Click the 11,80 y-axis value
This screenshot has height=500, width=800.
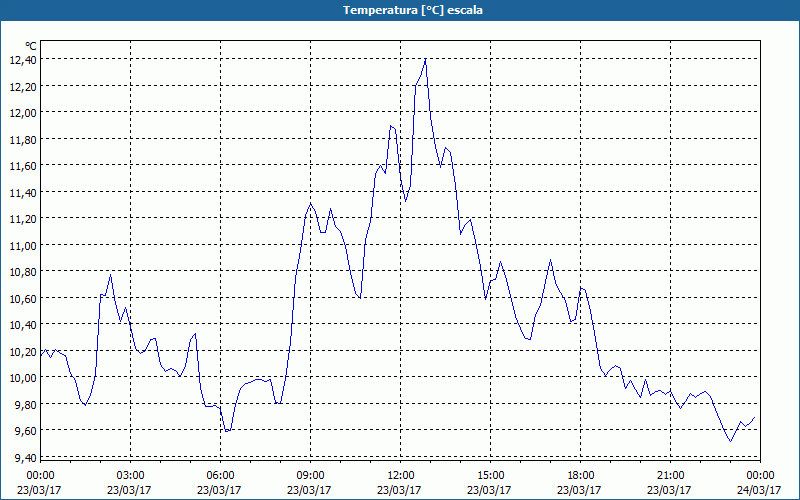click(x=23, y=139)
